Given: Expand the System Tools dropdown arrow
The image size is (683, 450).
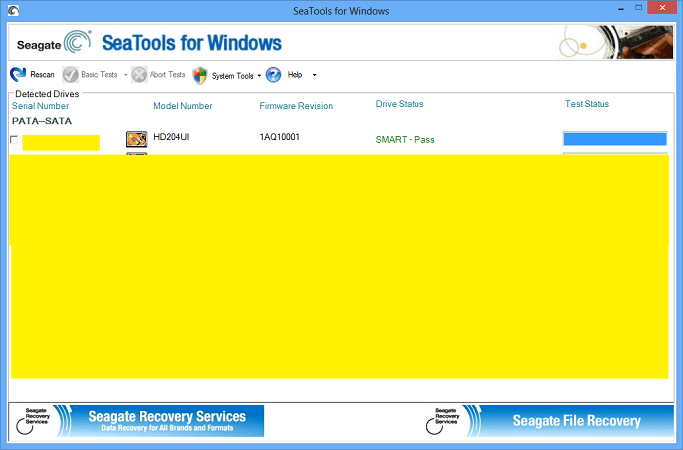Looking at the screenshot, I should click(259, 75).
